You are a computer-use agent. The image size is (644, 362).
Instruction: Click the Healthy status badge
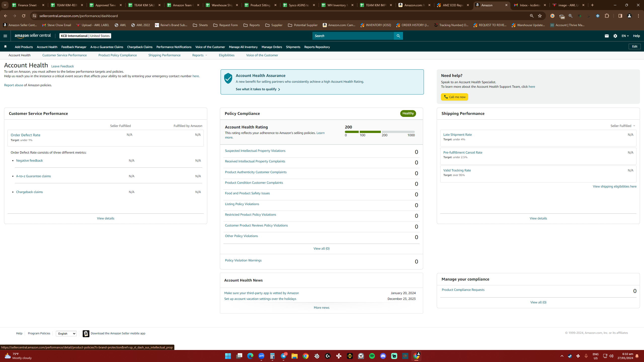pos(408,113)
